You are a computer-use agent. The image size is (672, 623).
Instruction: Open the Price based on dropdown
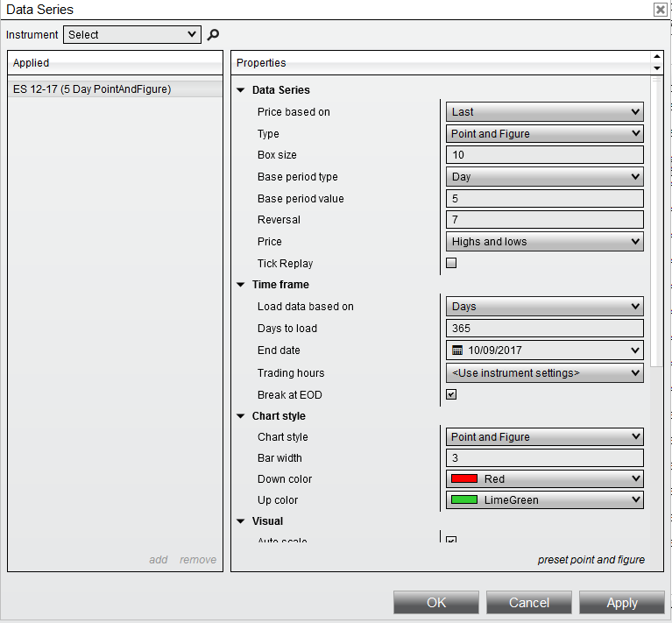pyautogui.click(x=545, y=112)
